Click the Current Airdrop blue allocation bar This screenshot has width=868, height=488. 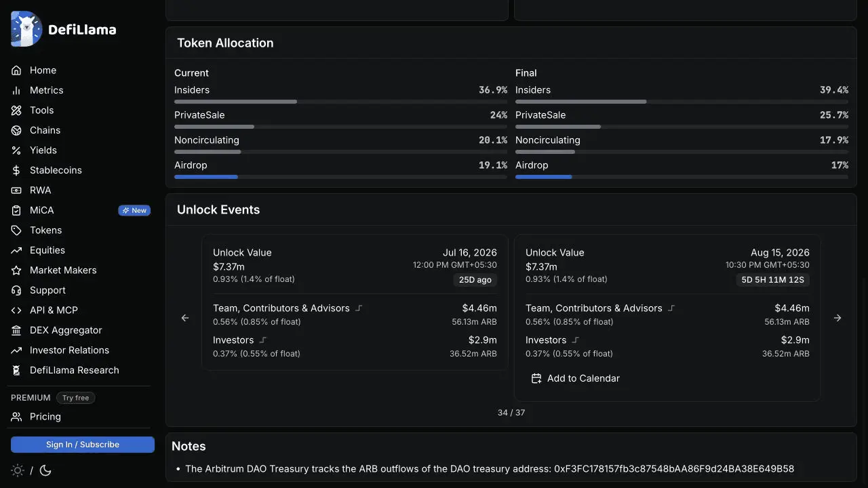click(206, 177)
